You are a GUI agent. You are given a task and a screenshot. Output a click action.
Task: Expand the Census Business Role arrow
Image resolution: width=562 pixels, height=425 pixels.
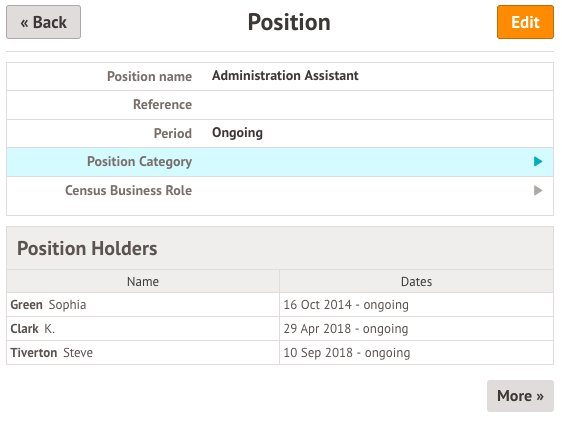pyautogui.click(x=538, y=190)
